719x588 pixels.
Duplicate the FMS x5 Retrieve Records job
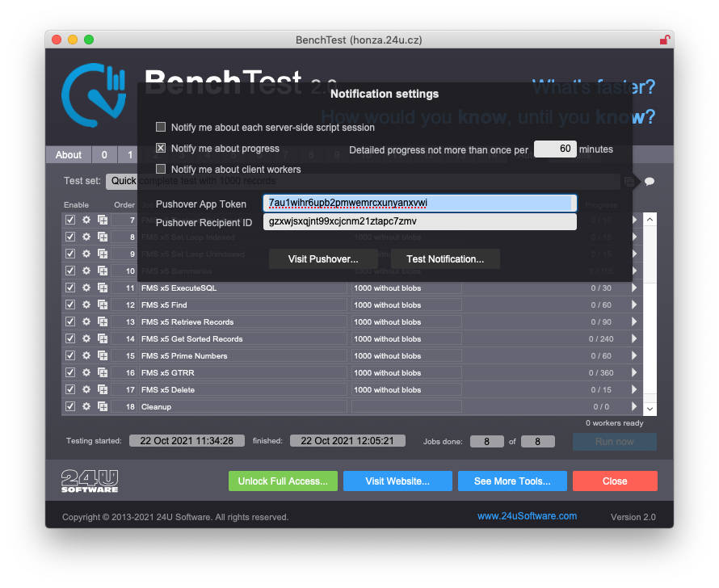click(x=103, y=321)
